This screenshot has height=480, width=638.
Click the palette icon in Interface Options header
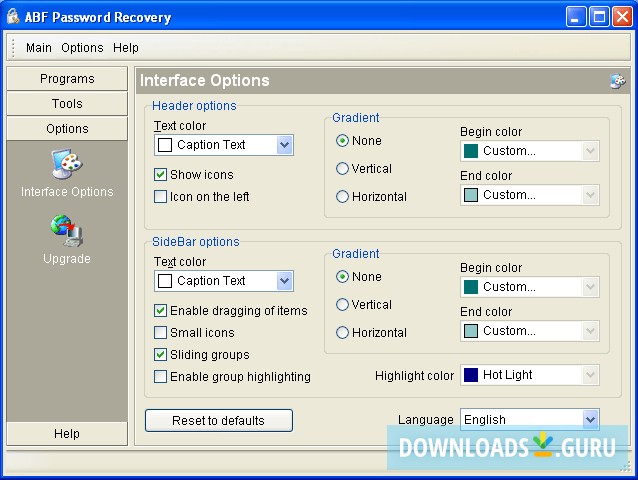click(x=618, y=81)
